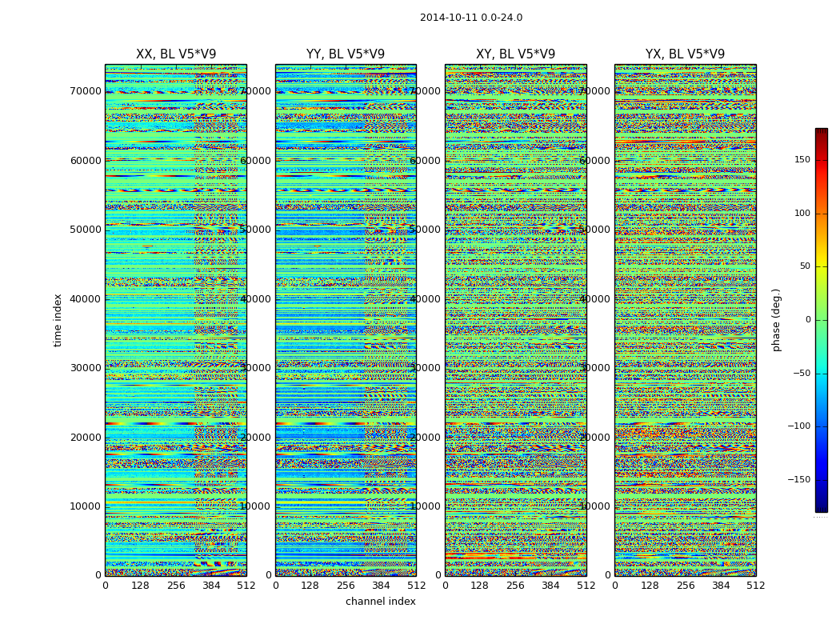This screenshot has width=840, height=640.
Task: Click the XX, BL V5*V9 subplot title
Action: pos(176,54)
